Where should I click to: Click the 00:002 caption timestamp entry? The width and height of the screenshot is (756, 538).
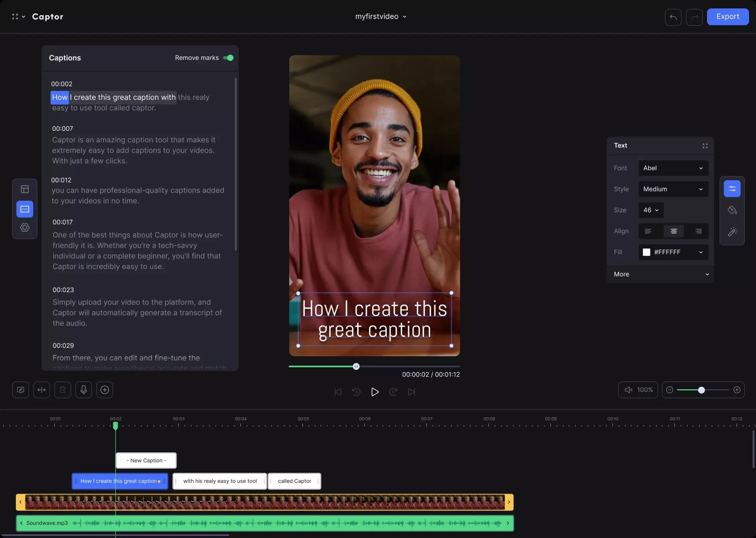tap(61, 84)
